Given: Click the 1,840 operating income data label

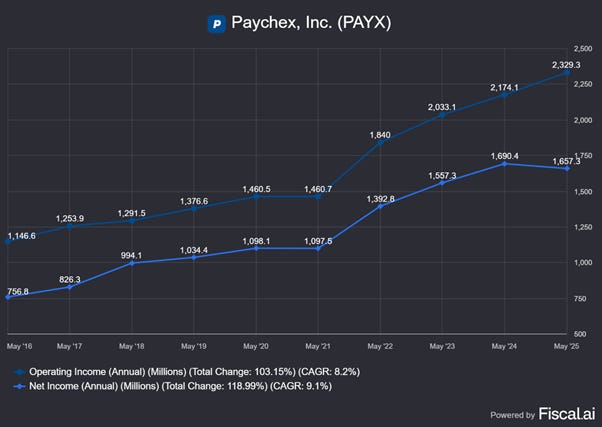Looking at the screenshot, I should point(380,135).
